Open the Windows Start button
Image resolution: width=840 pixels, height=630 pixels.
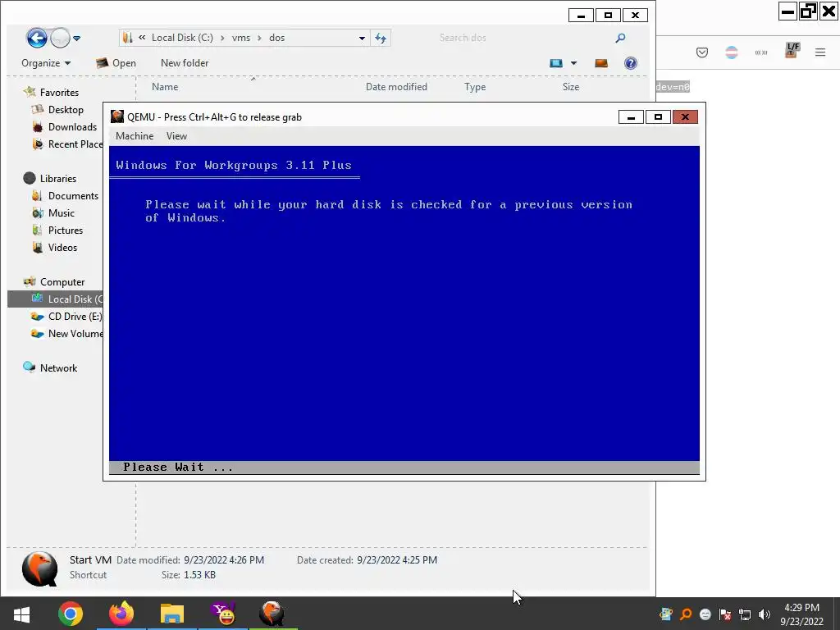tap(21, 614)
